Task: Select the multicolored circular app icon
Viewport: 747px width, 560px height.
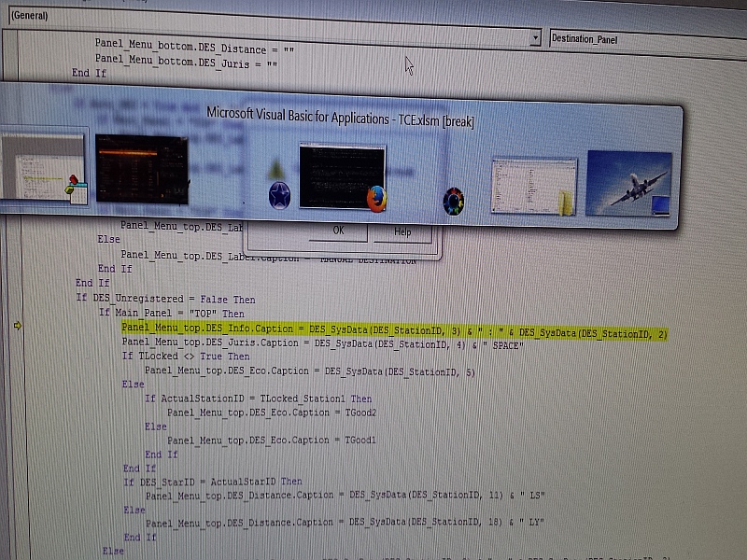Action: [454, 201]
